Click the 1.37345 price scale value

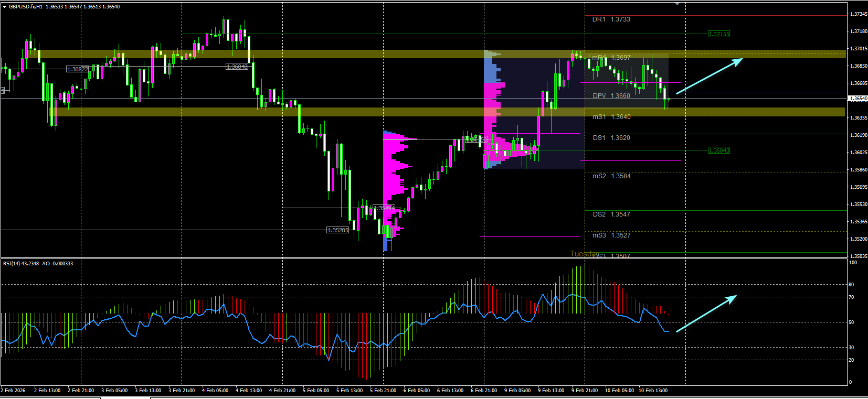tap(859, 14)
